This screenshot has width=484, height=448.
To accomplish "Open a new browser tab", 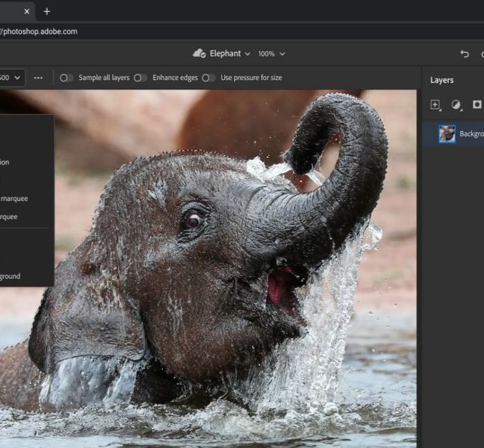I will point(46,11).
